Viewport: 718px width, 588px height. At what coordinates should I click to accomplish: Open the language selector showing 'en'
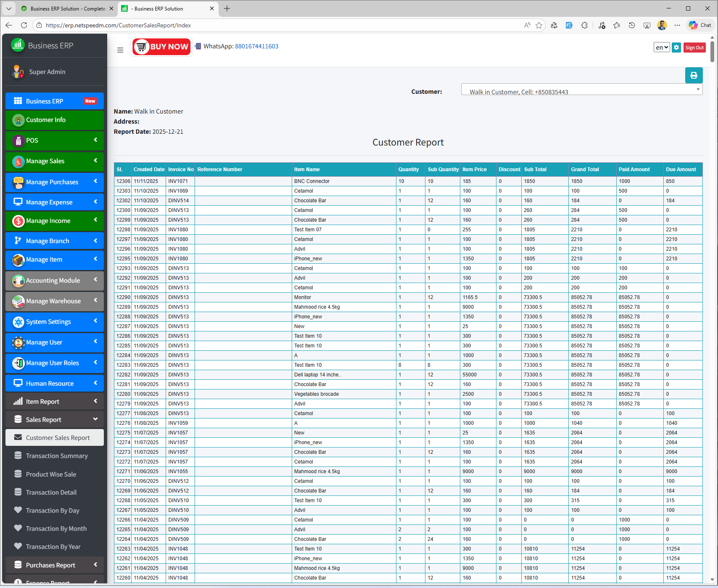tap(661, 48)
